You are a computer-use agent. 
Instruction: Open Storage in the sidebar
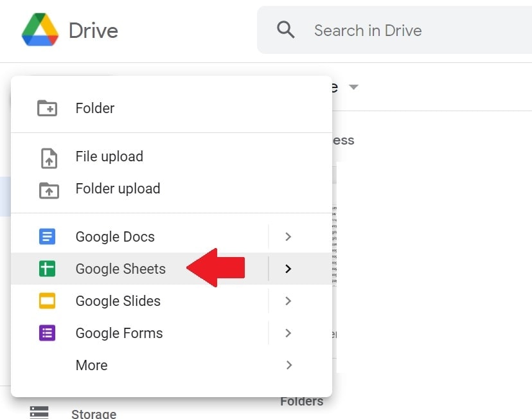(x=94, y=414)
